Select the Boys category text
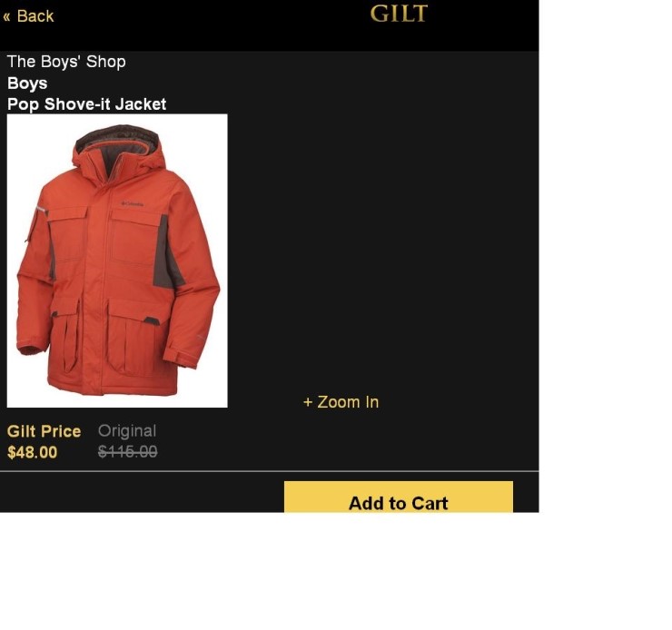This screenshot has width=672, height=630. (27, 84)
